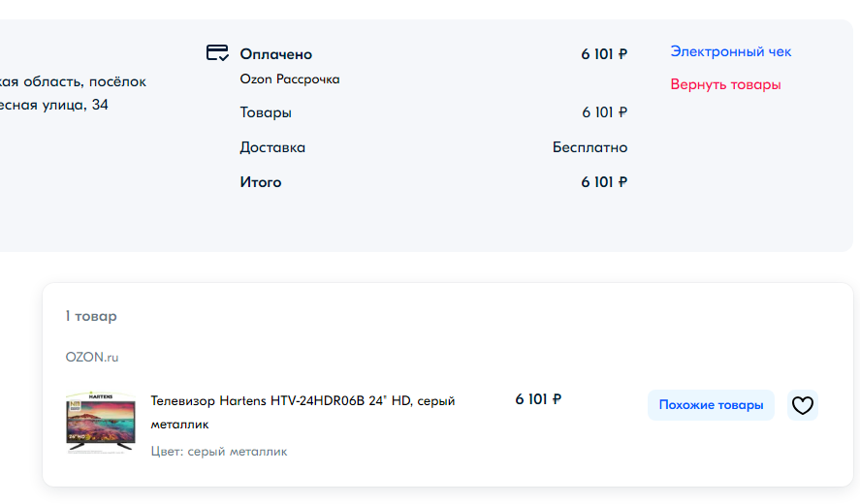Open the Электронный чек link
The height and width of the screenshot is (504, 860).
pos(730,51)
